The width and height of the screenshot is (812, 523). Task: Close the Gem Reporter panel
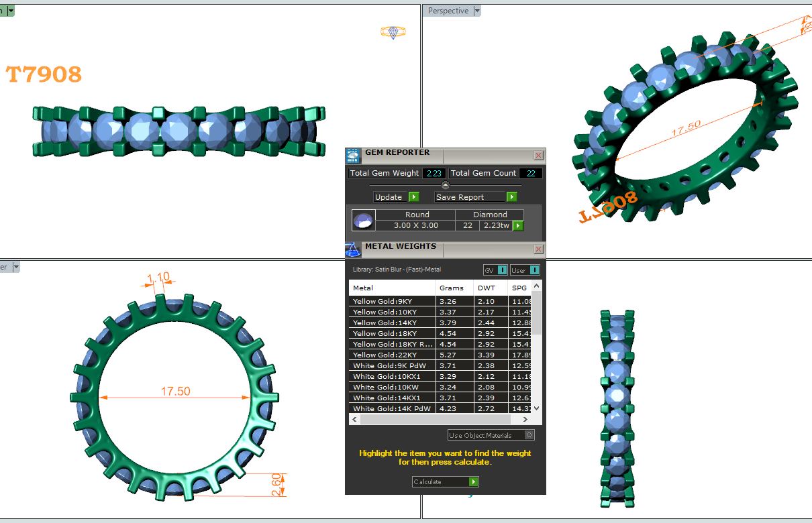tap(538, 156)
